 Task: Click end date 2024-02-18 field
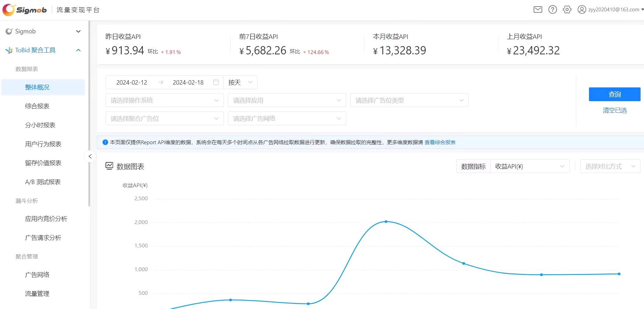coord(188,83)
